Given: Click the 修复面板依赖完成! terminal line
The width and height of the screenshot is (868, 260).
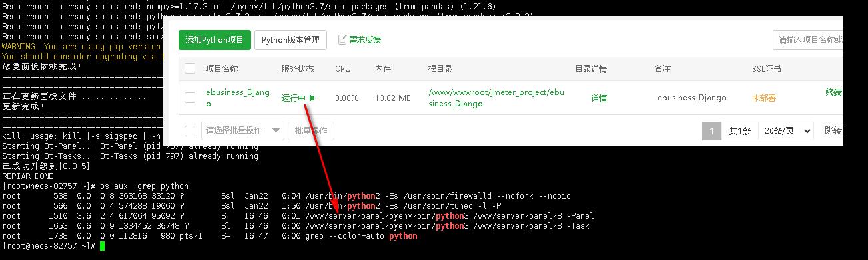Looking at the screenshot, I should 42,66.
